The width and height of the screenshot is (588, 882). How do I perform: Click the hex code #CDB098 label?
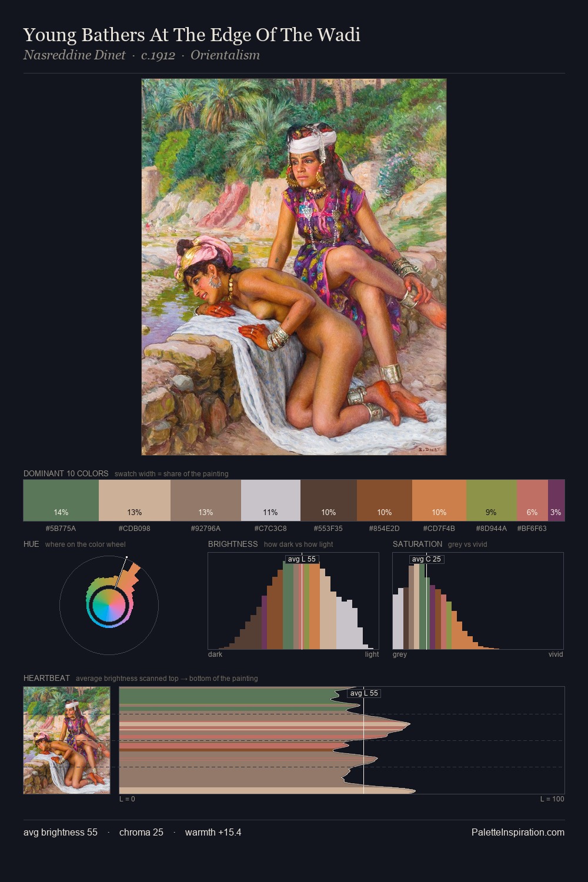[x=135, y=529]
